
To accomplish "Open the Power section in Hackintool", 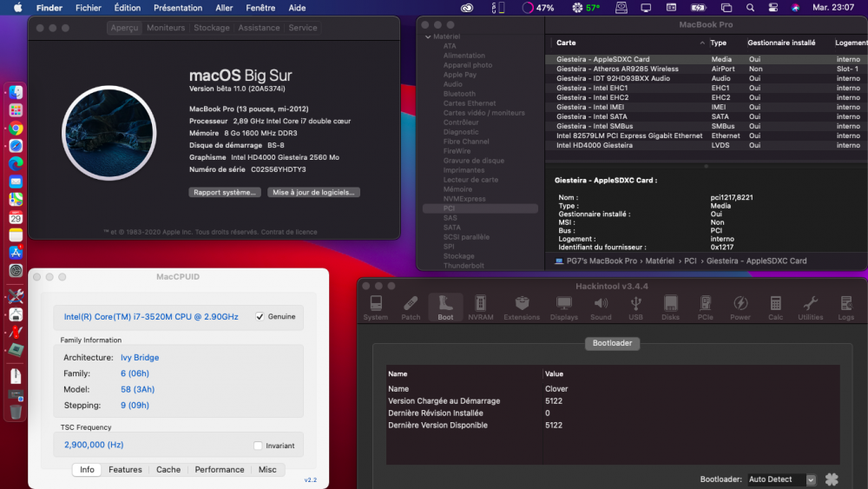I will tap(740, 308).
